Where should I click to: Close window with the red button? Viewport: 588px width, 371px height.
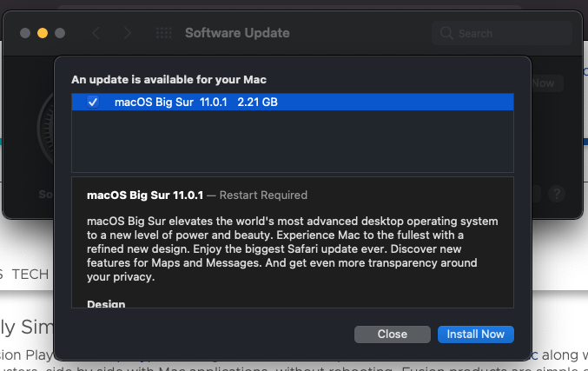point(24,33)
